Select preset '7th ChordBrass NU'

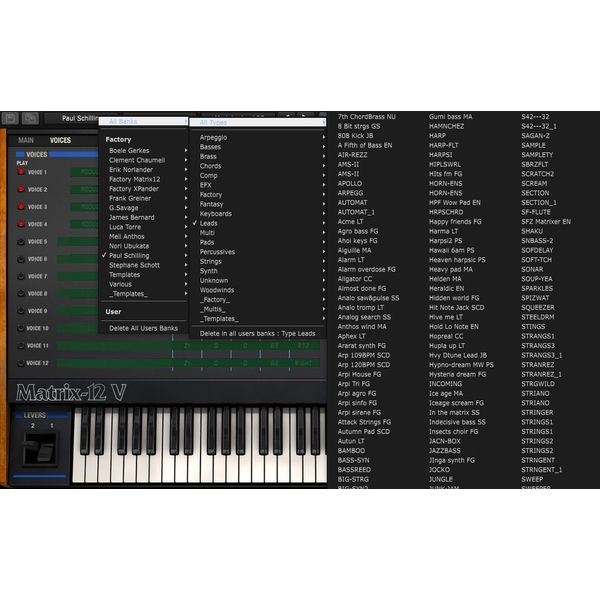[367, 117]
